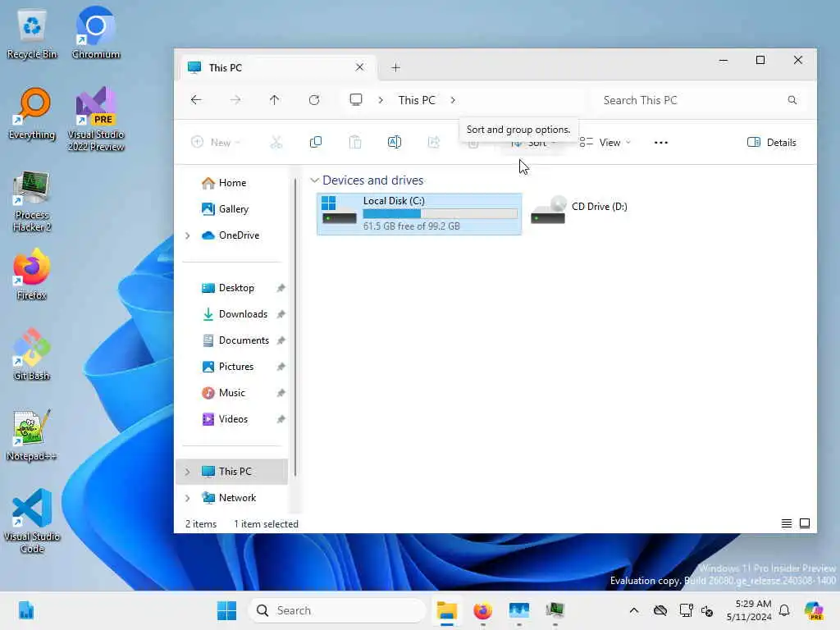840x630 pixels.
Task: Open Videos quick access folder
Action: point(231,419)
